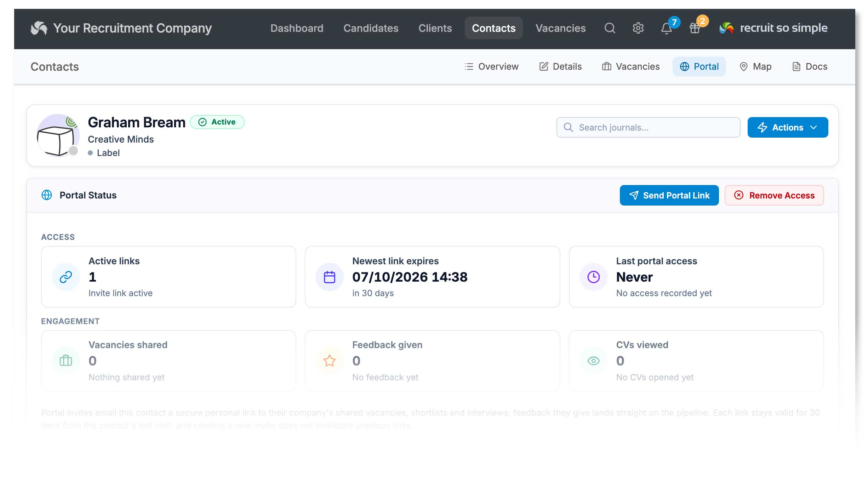Click the clock icon for last portal access

[x=594, y=277]
